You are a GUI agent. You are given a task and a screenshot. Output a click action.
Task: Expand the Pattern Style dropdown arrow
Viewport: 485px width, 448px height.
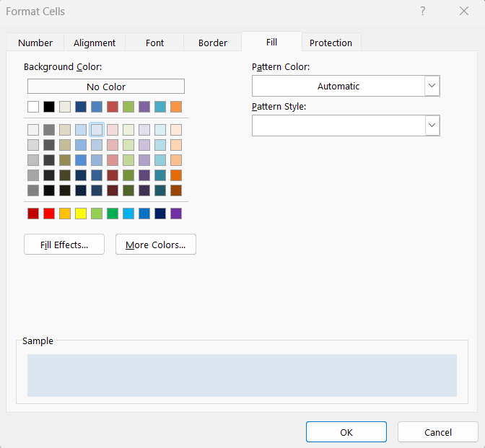432,126
